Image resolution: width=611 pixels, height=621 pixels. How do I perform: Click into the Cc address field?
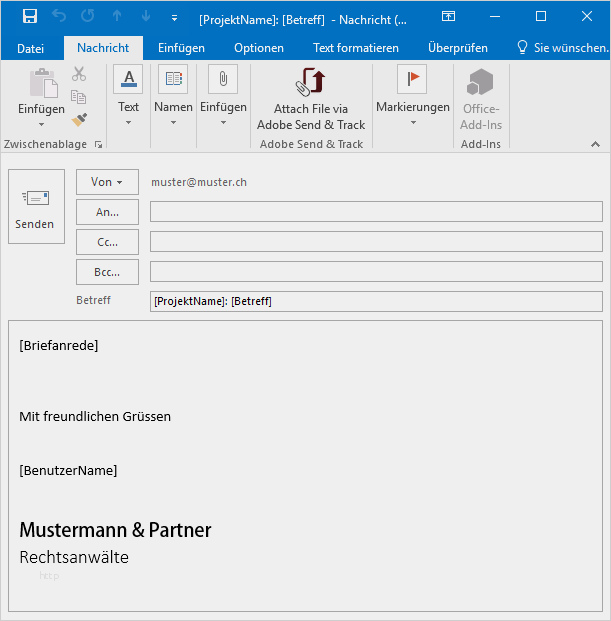click(x=376, y=242)
